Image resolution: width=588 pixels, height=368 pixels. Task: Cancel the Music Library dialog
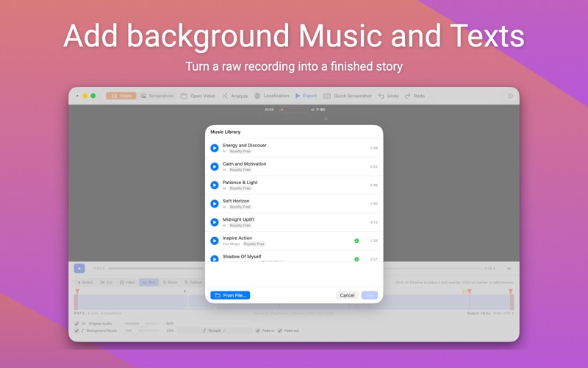pos(347,295)
